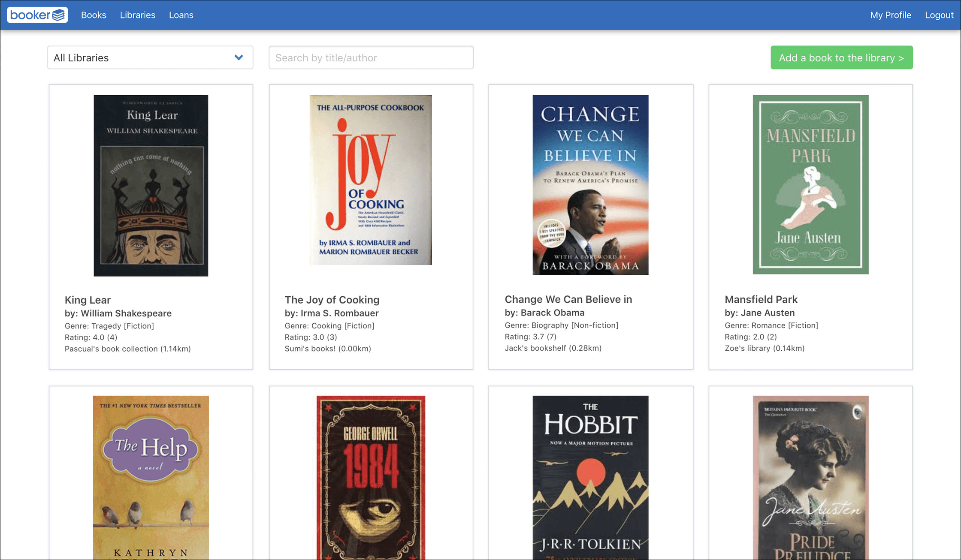This screenshot has height=560, width=961.
Task: Open the Books menu item
Action: click(x=94, y=15)
